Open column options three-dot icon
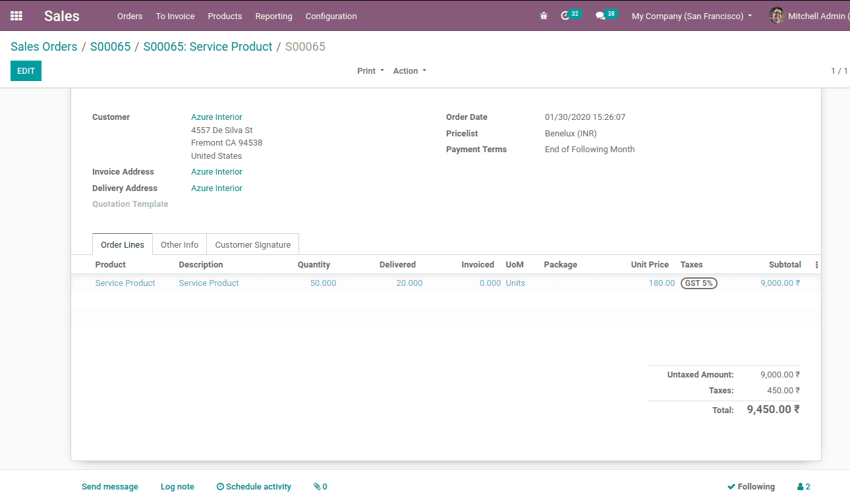This screenshot has height=504, width=850. pyautogui.click(x=816, y=265)
